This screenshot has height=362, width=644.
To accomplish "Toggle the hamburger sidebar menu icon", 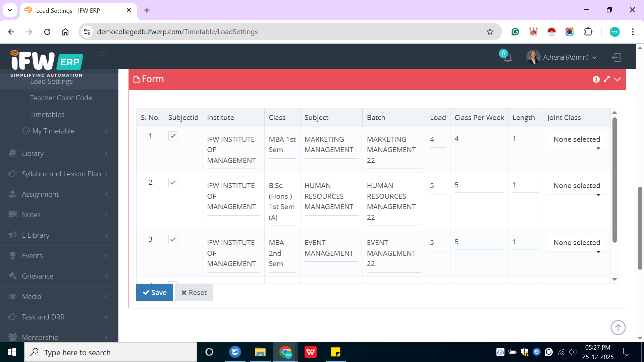I will (x=103, y=56).
